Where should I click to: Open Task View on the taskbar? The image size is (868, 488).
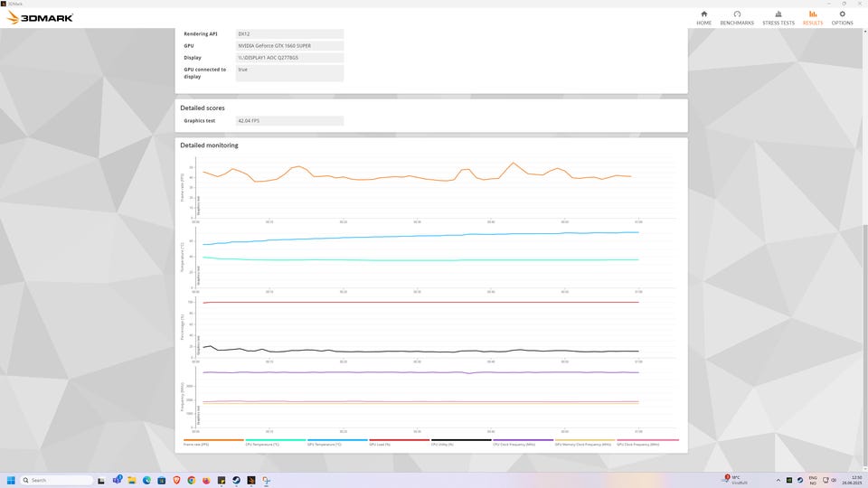pyautogui.click(x=100, y=480)
